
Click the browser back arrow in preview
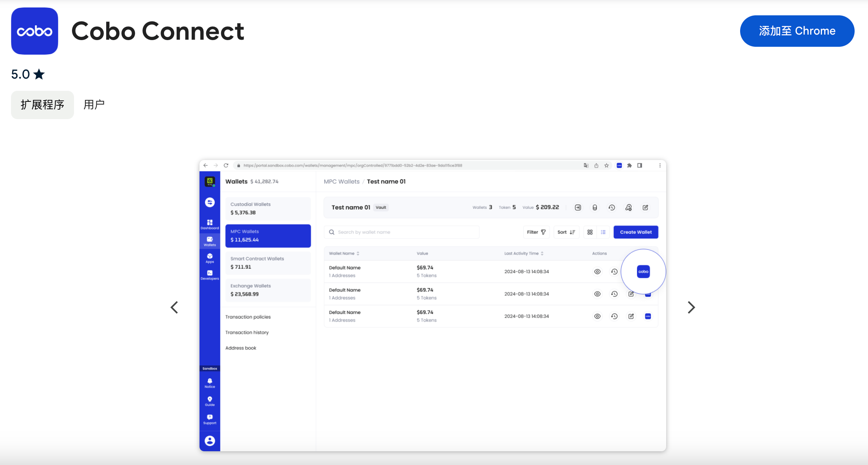(205, 165)
